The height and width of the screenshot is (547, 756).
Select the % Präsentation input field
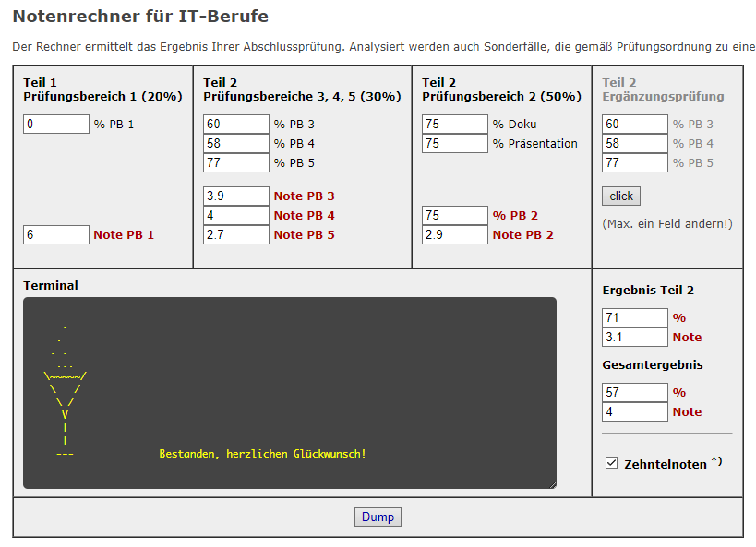coord(455,143)
